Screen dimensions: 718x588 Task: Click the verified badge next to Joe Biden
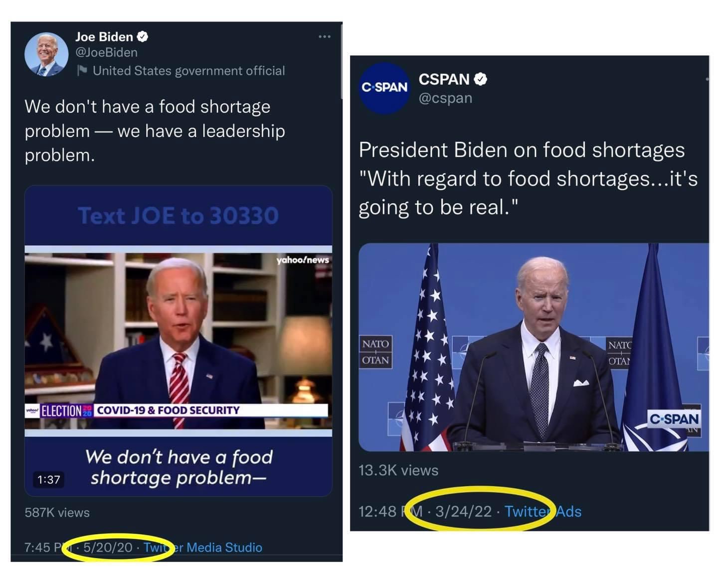143,36
